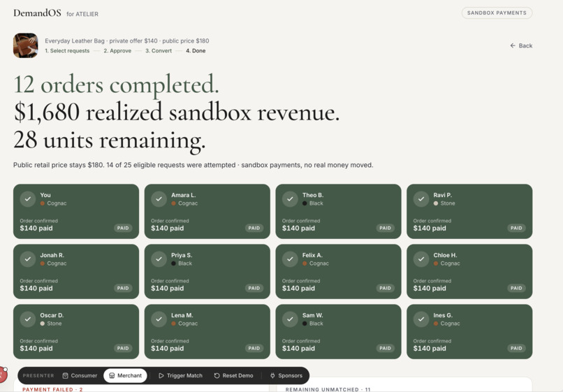Viewport: 563px width, 392px height.
Task: Click the PRESENTER label in bottom bar
Action: point(38,375)
